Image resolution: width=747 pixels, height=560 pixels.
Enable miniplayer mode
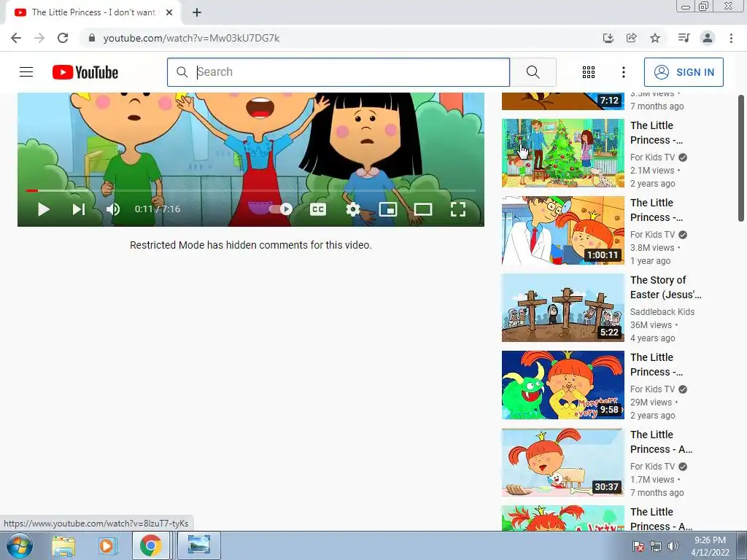388,209
